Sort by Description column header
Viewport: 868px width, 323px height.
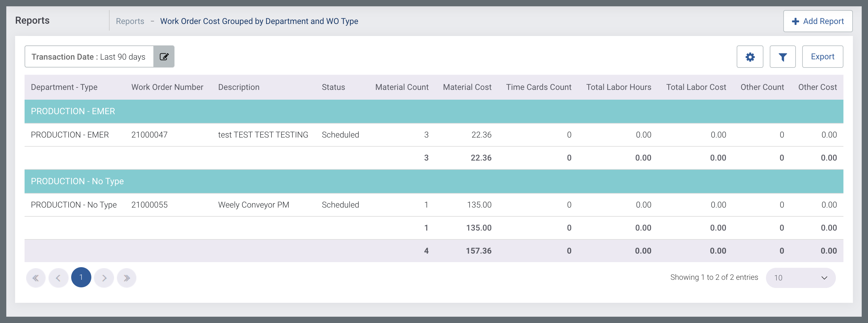point(238,87)
